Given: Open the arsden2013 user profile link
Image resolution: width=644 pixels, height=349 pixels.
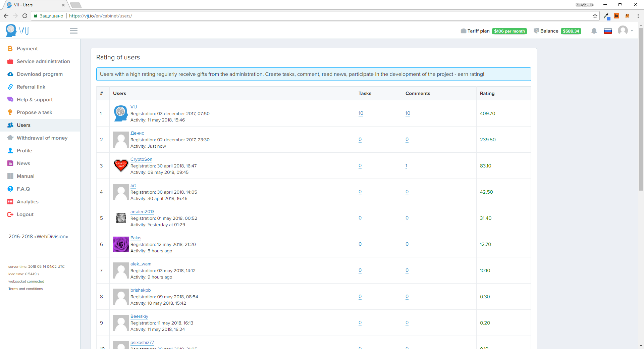Looking at the screenshot, I should 142,212.
